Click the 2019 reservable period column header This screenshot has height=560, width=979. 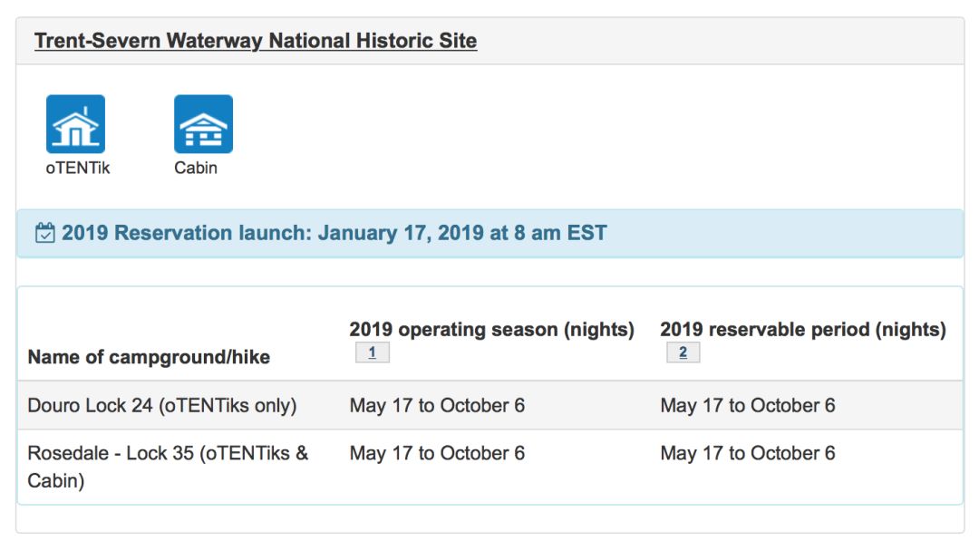(x=803, y=329)
